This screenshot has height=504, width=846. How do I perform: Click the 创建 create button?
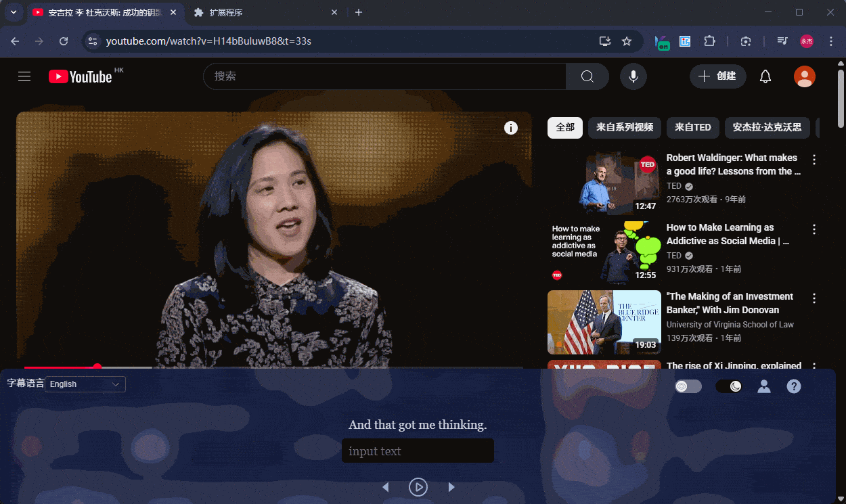tap(717, 76)
